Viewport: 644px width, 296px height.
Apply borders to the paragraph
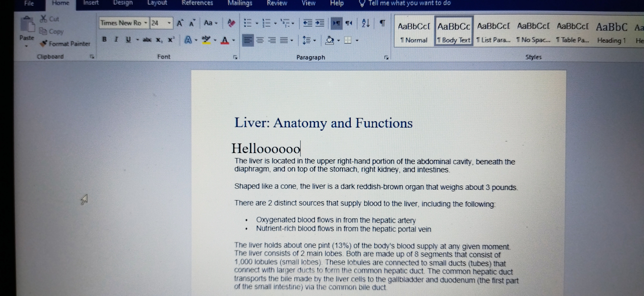pos(348,40)
